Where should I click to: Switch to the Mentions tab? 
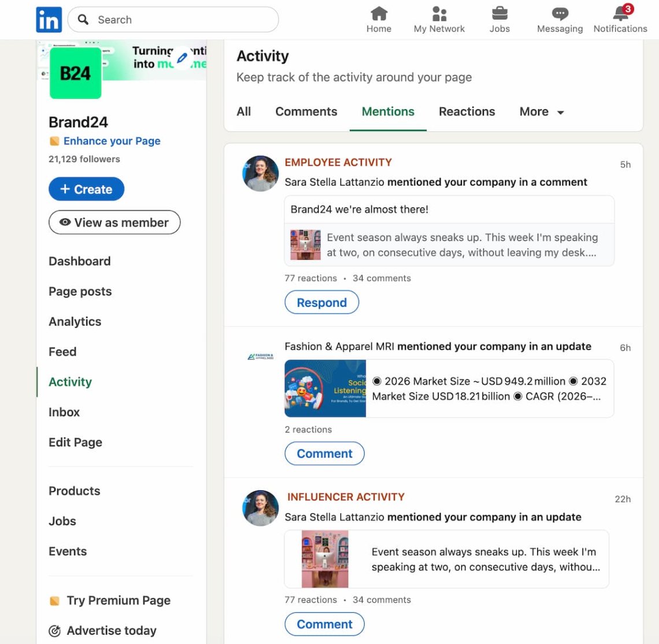388,112
